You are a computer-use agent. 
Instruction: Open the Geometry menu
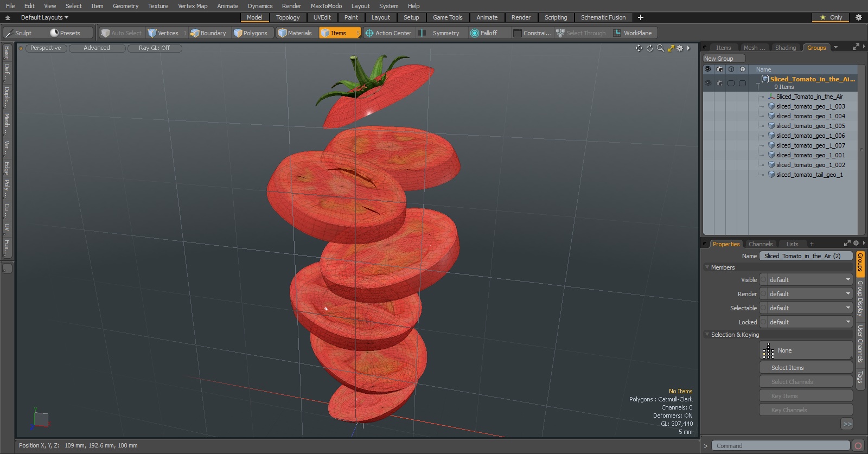click(125, 6)
